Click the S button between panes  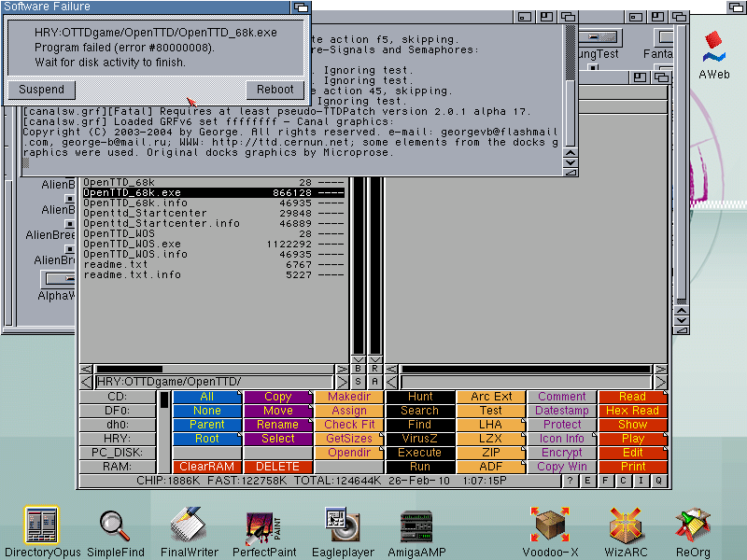(x=359, y=382)
